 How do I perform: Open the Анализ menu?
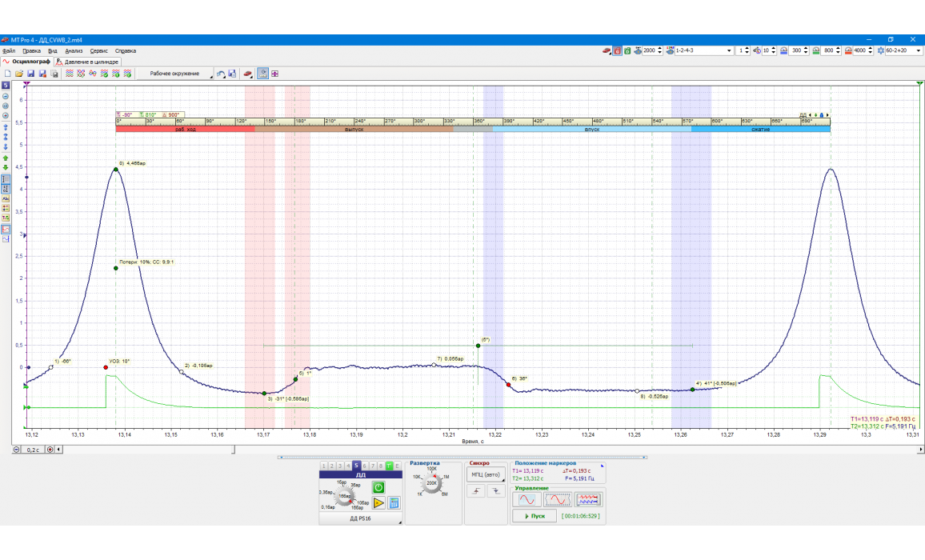pos(74,50)
